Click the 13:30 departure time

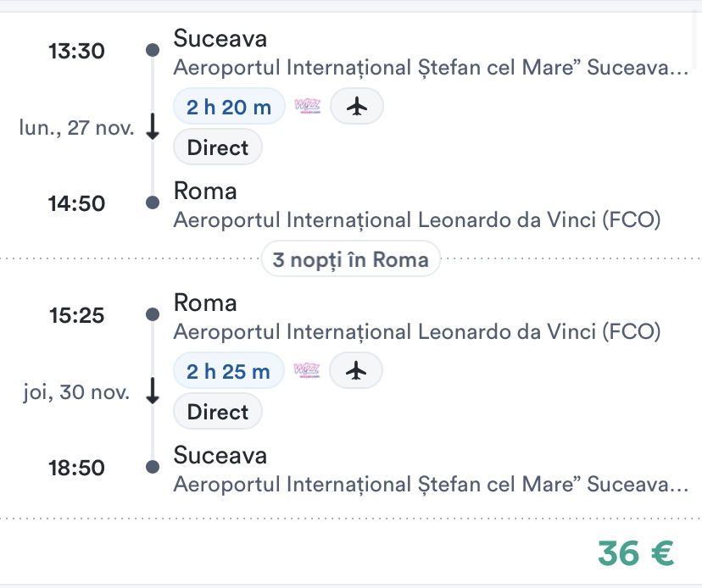coord(77,52)
